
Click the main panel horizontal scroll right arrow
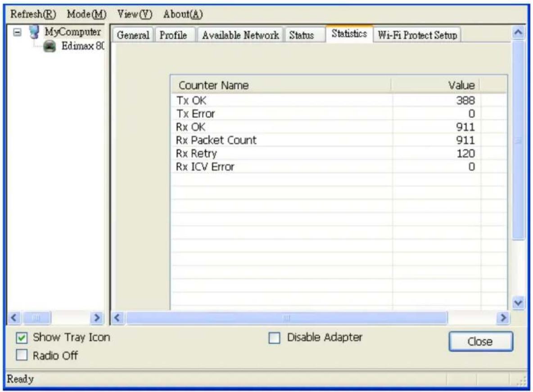[x=503, y=318]
